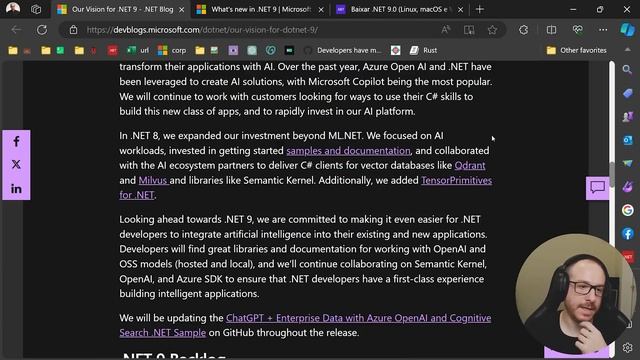Open Settings and more menu
The width and height of the screenshot is (640, 360).
pos(603,30)
